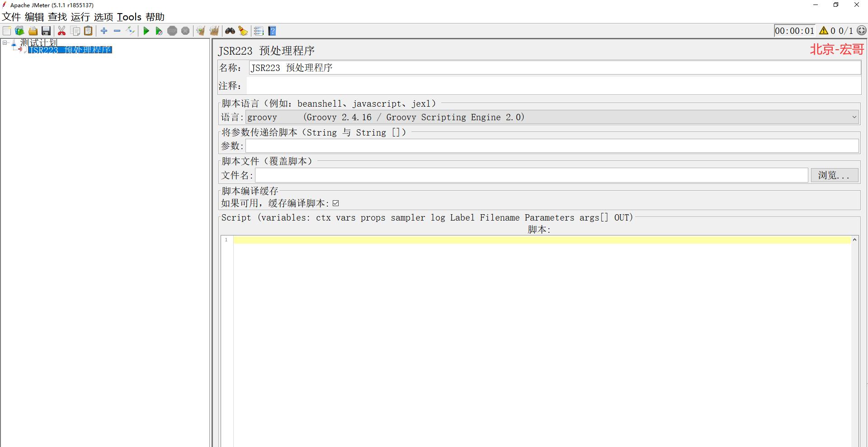Clear all results with double broom icon
Viewport: 868px width, 447px height.
click(214, 31)
